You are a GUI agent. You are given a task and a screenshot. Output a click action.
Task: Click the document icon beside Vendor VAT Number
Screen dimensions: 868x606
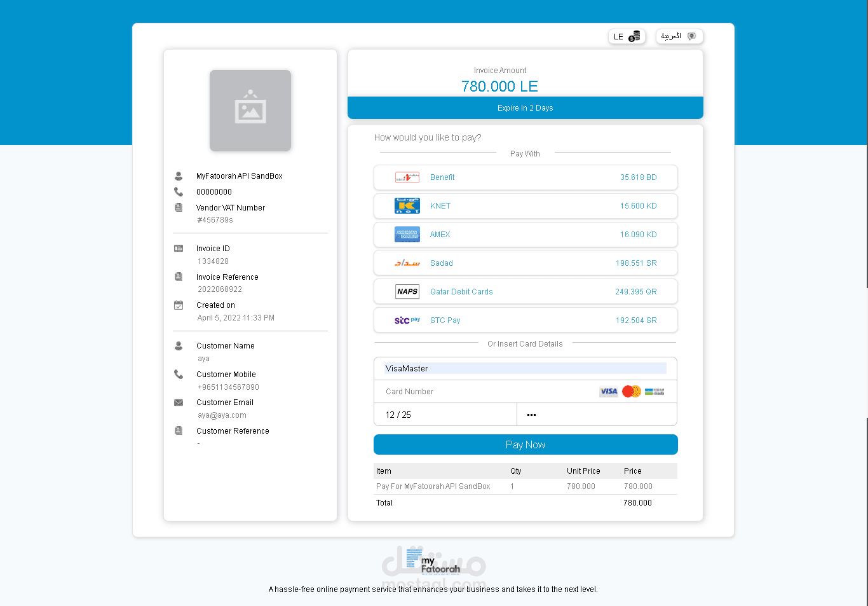179,207
